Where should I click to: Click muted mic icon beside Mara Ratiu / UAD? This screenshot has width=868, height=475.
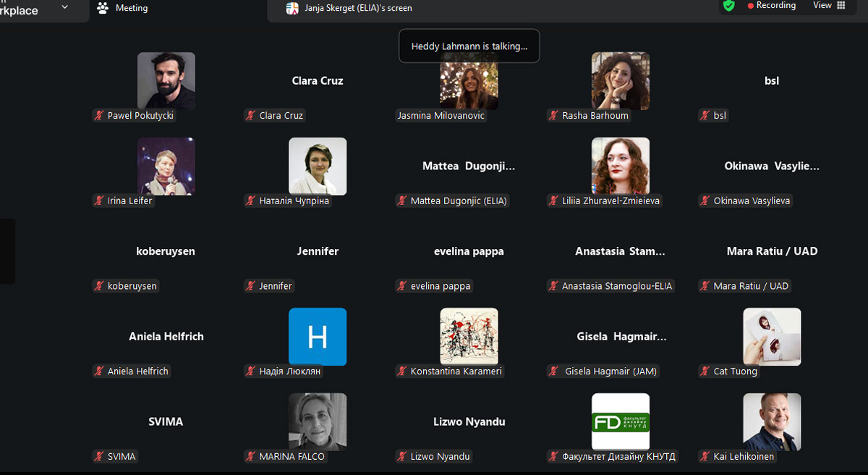705,286
